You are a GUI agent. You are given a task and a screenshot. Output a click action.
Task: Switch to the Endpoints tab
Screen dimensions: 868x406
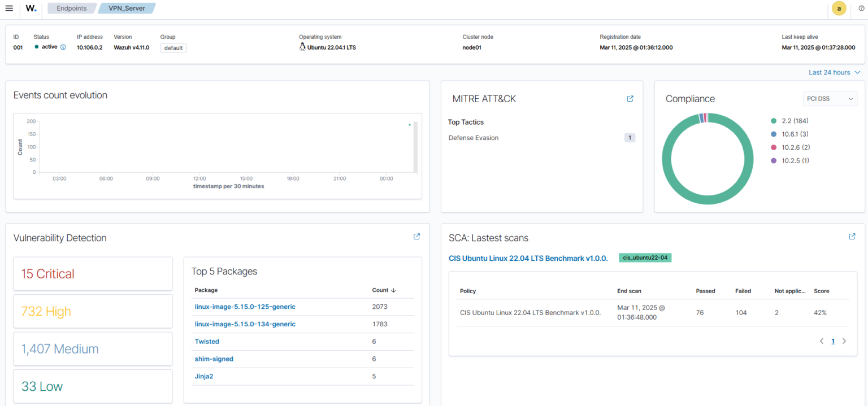click(x=71, y=8)
